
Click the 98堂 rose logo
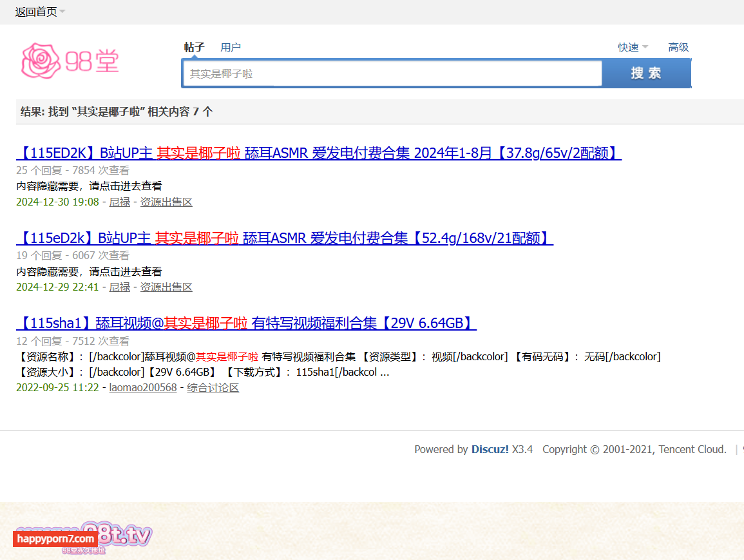(70, 61)
